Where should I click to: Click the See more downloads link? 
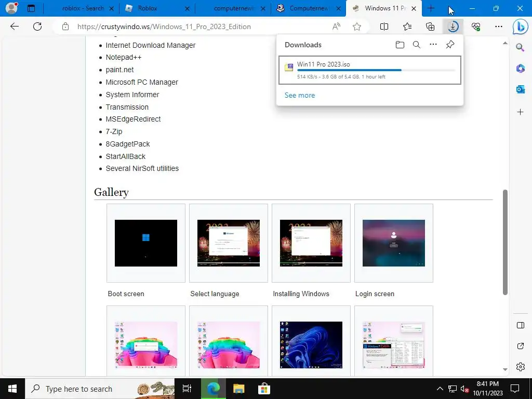(x=300, y=96)
